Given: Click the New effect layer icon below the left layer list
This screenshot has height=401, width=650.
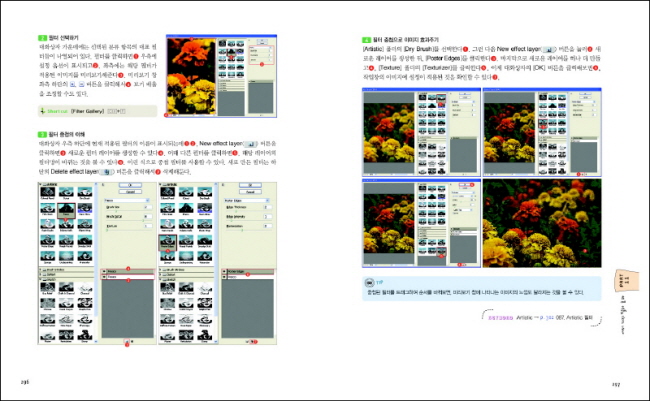Looking at the screenshot, I should click(127, 341).
